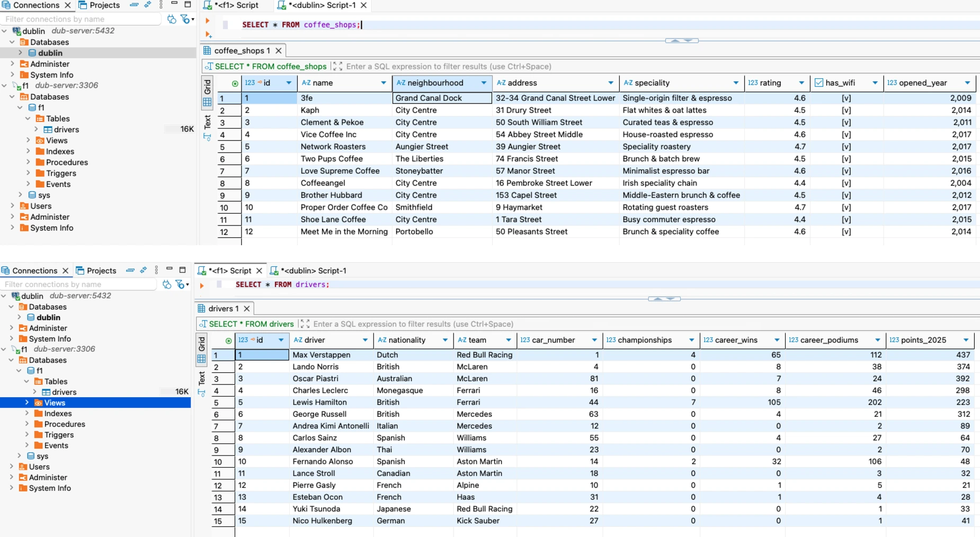
Task: Open view menu dots in bottom Connections panel
Action: (x=156, y=270)
